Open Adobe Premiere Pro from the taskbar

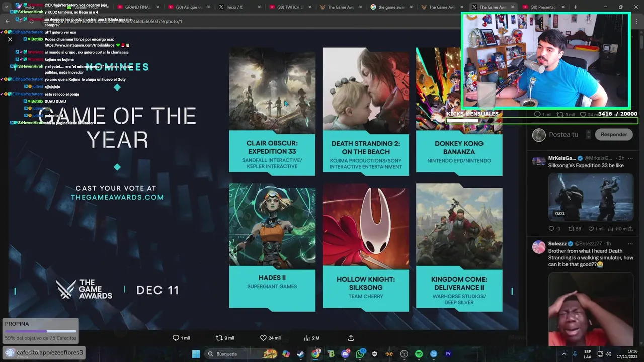click(448, 354)
